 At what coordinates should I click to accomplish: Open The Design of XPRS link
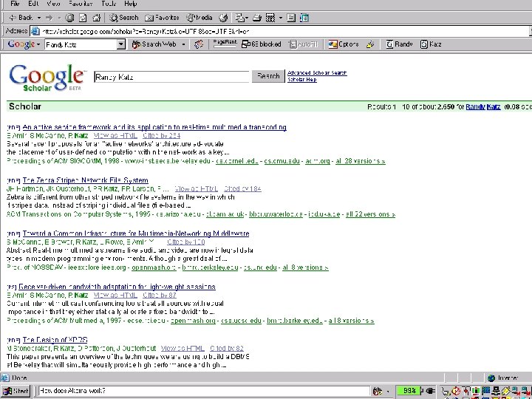[55, 340]
